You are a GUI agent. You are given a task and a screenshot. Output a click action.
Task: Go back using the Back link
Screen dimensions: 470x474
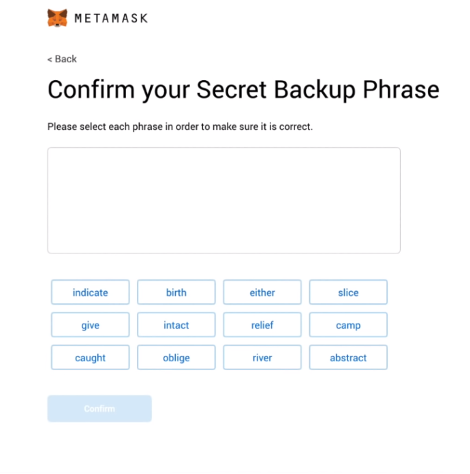pyautogui.click(x=62, y=59)
